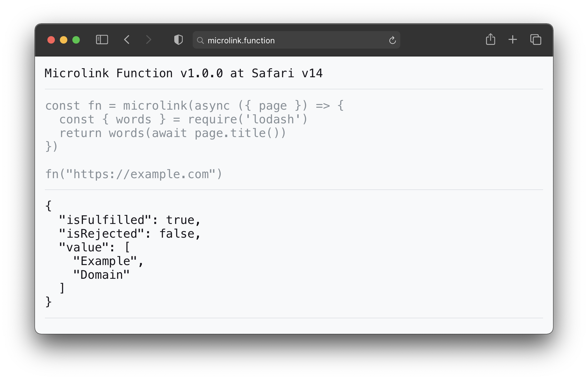Click the "Domain" value in output
This screenshot has height=380, width=588.
pos(102,275)
